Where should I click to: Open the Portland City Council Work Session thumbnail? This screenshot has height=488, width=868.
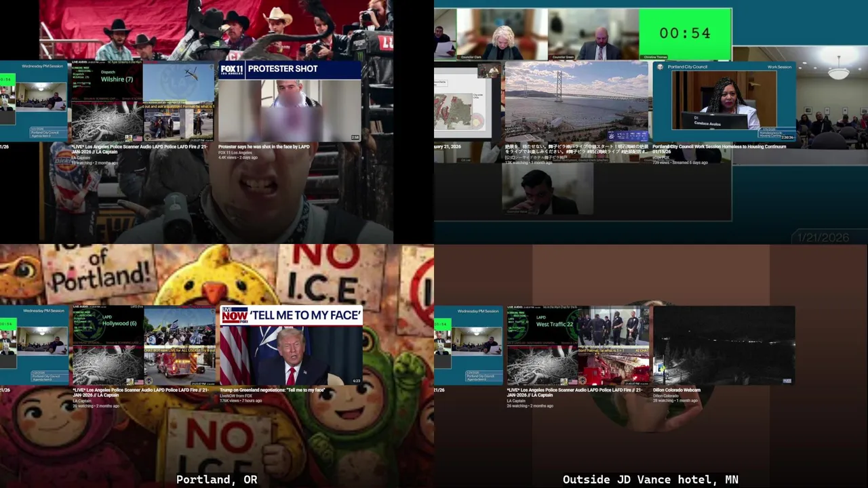(x=724, y=101)
